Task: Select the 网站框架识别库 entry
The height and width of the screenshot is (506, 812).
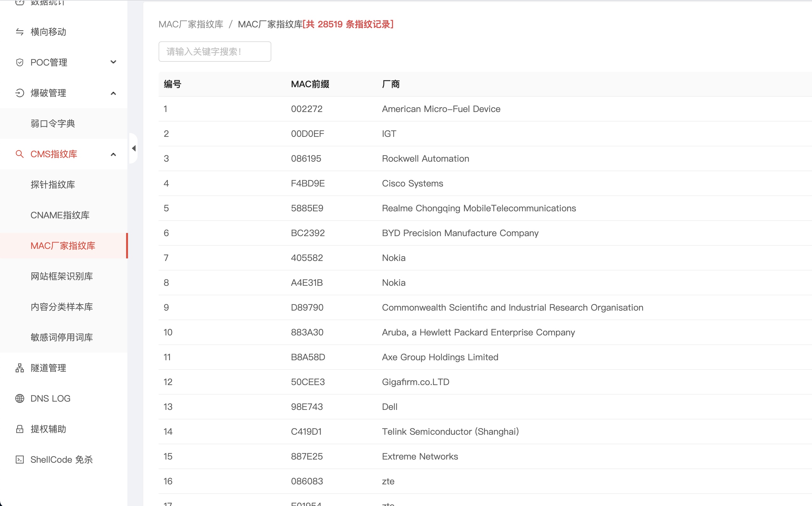Action: click(61, 276)
